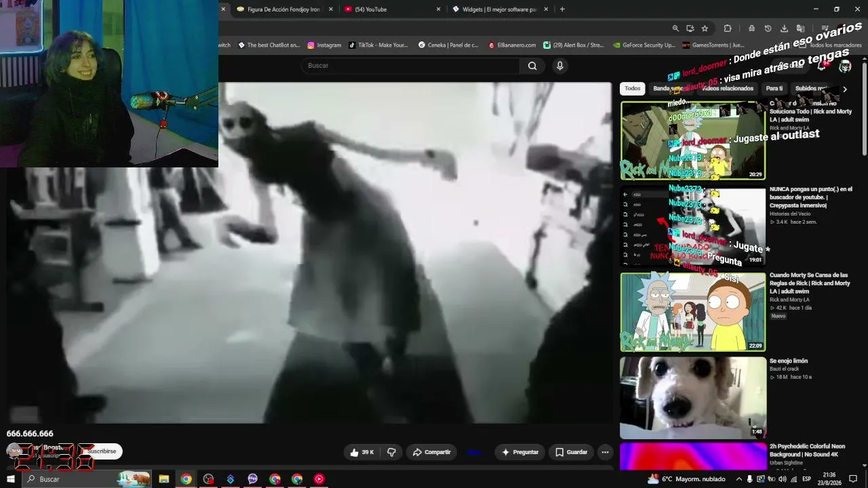Bookmark this page with the star icon
This screenshot has height=488, width=868.
click(x=705, y=28)
